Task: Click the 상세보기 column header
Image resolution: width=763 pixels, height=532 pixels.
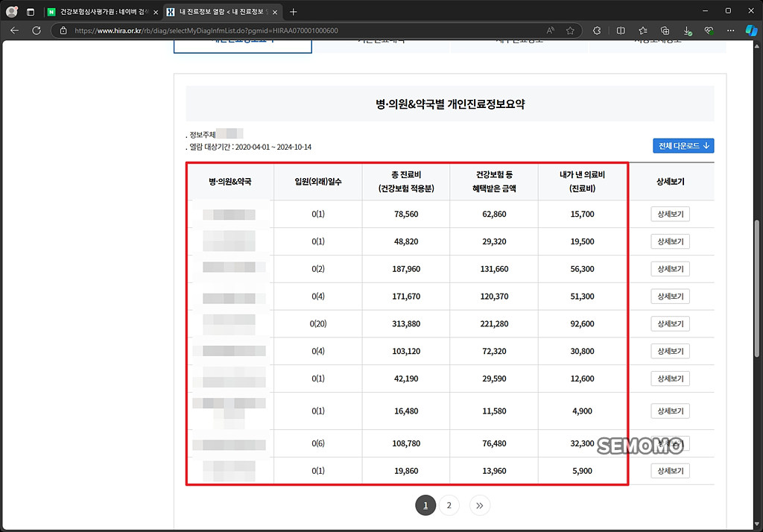Action: [x=670, y=182]
